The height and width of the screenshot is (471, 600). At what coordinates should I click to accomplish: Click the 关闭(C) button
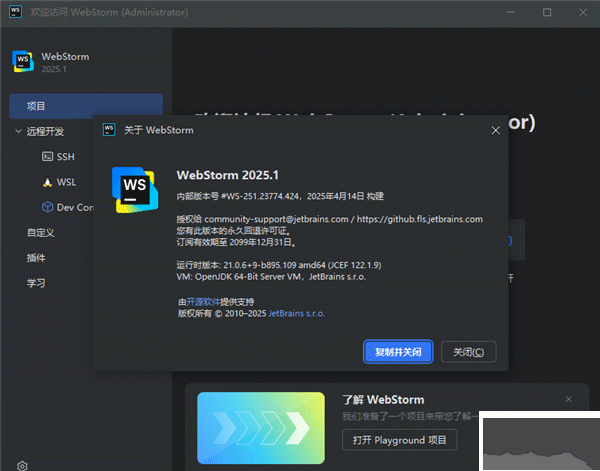point(469,352)
